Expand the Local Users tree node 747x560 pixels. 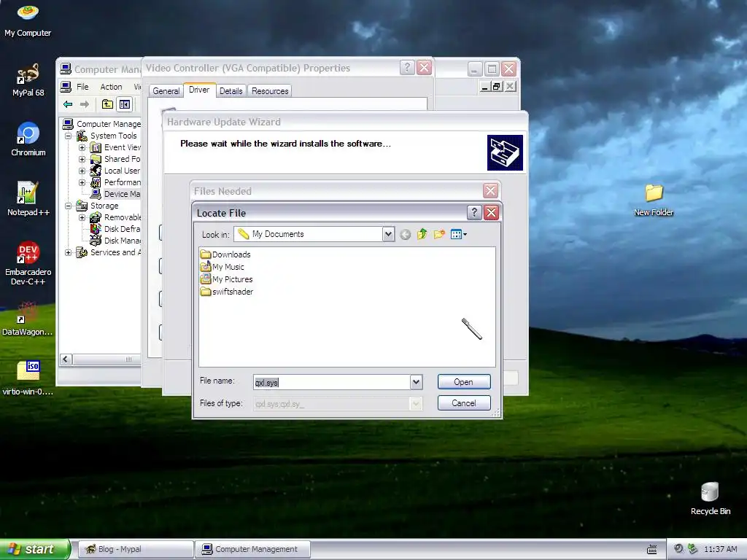coord(82,171)
